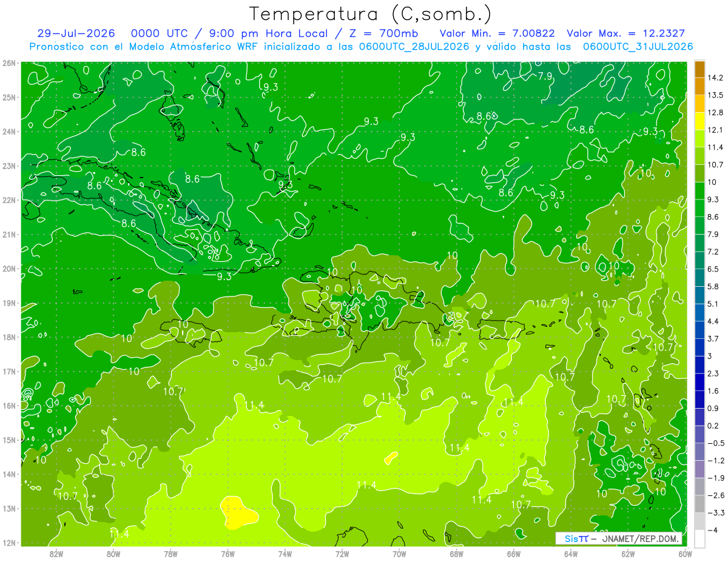Click the "18N" latitude axis label
Screen dimensions: 728x562
coord(8,337)
